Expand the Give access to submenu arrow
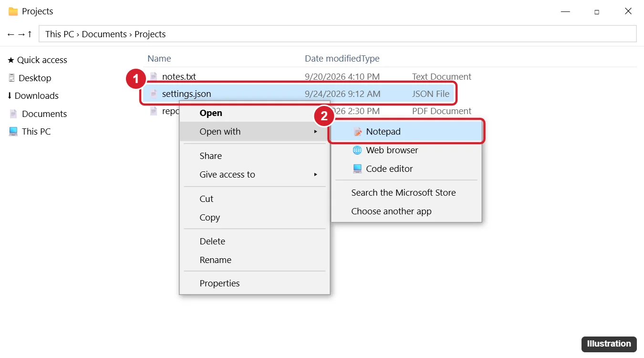The image size is (644, 358). (x=315, y=174)
